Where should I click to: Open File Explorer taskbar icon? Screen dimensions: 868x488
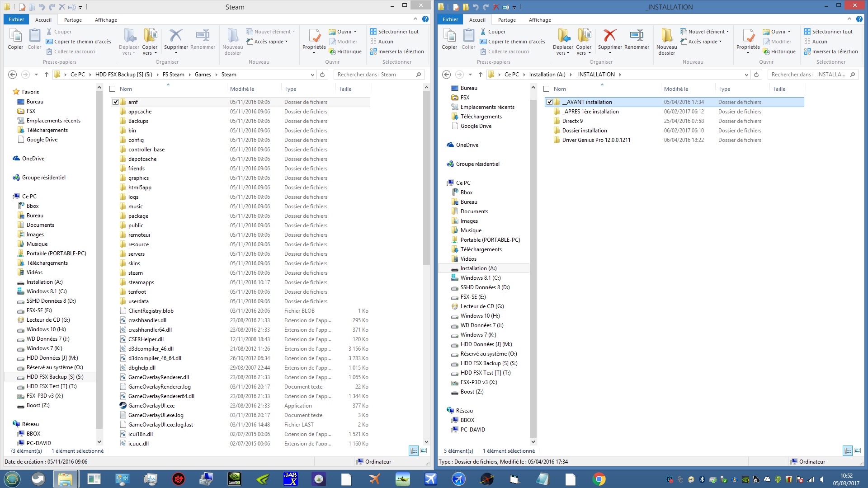pos(65,479)
